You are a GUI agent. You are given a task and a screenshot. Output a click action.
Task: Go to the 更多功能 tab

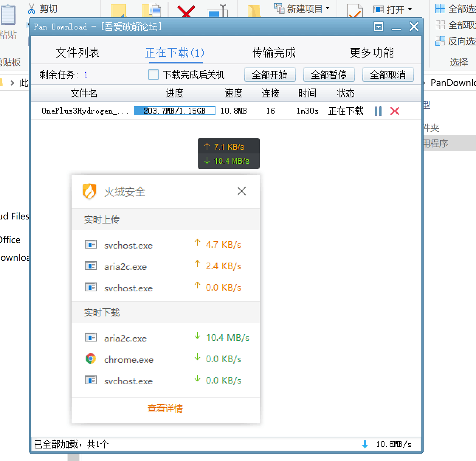372,53
